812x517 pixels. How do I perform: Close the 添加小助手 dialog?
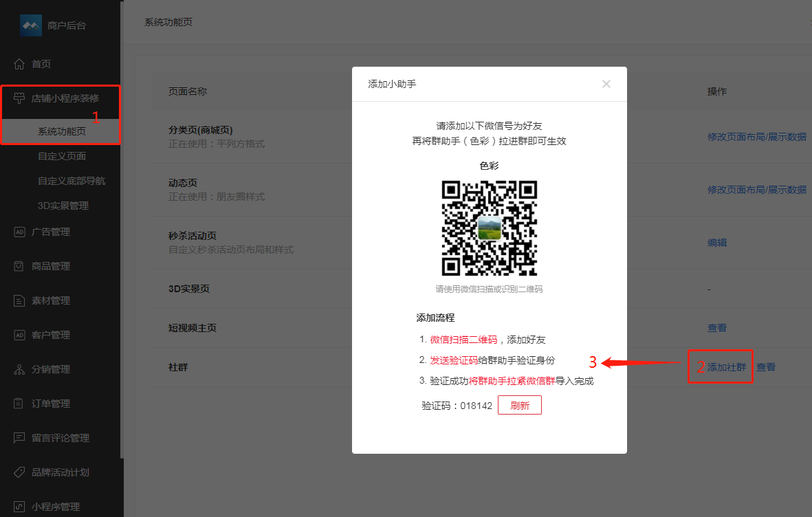(606, 84)
